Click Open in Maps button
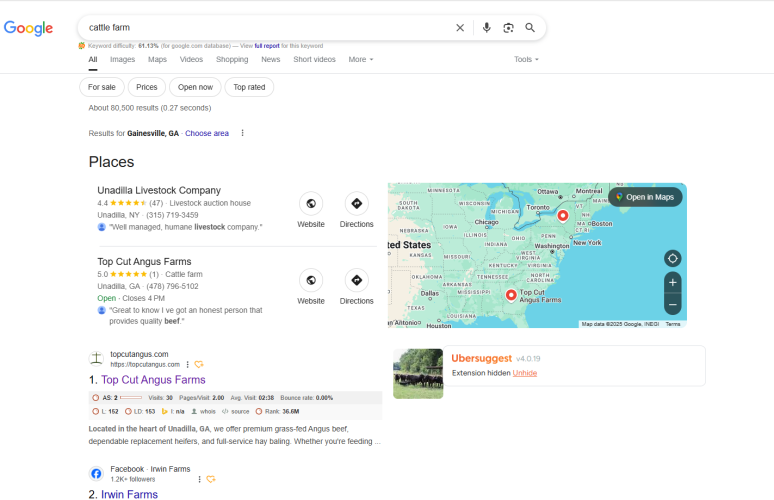The image size is (774, 500). point(645,197)
